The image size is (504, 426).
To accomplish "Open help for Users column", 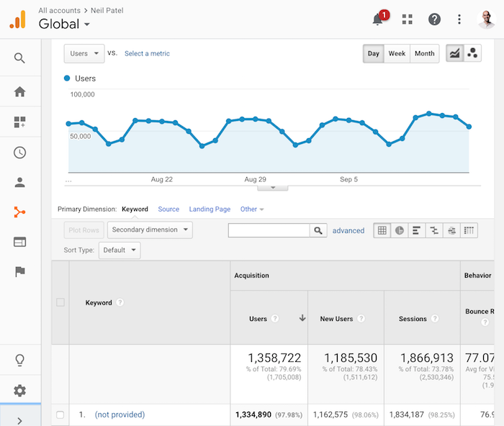I will pyautogui.click(x=275, y=318).
